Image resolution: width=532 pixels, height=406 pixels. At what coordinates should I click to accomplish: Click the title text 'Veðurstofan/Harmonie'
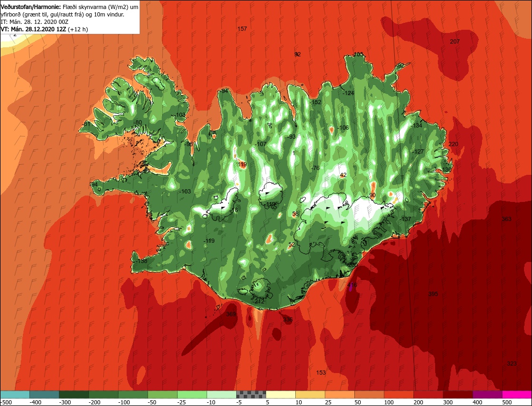point(31,7)
